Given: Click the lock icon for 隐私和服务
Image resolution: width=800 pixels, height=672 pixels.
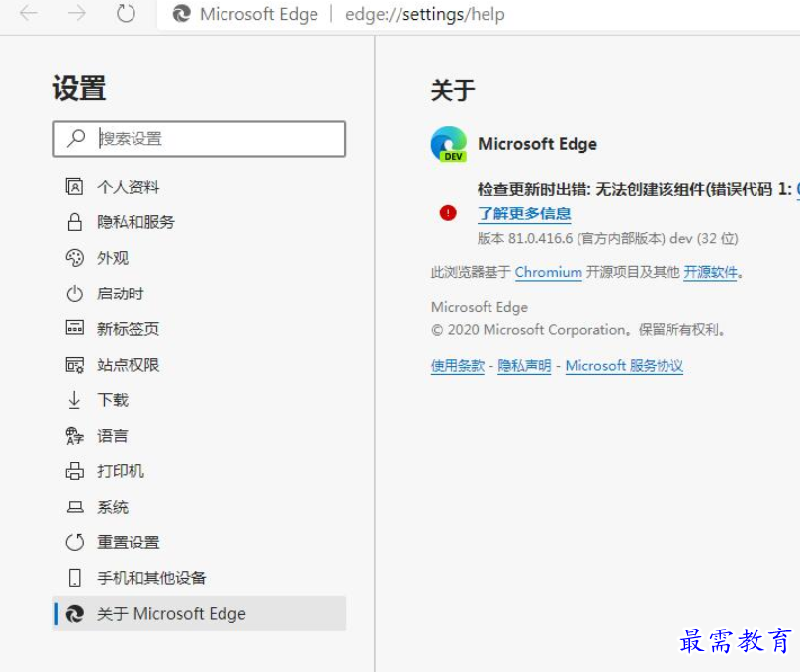Looking at the screenshot, I should 74,221.
